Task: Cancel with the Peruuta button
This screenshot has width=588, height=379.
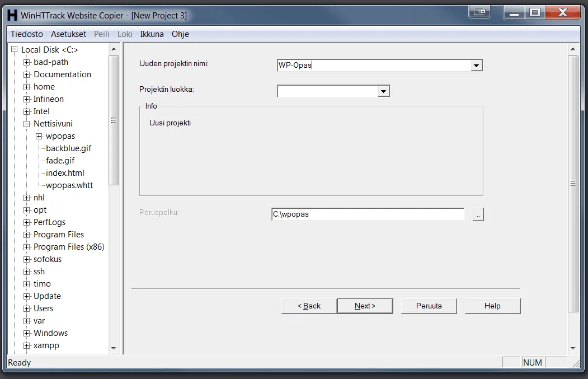Action: [429, 306]
